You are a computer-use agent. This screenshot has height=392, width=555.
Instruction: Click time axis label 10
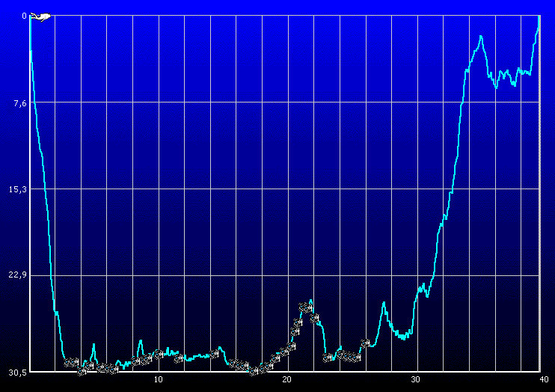(159, 380)
